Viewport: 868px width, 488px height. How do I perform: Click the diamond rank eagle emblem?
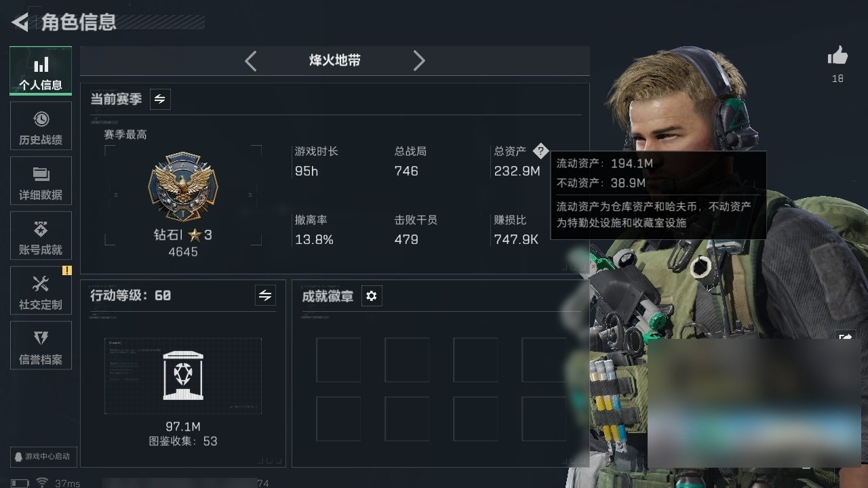[x=183, y=187]
